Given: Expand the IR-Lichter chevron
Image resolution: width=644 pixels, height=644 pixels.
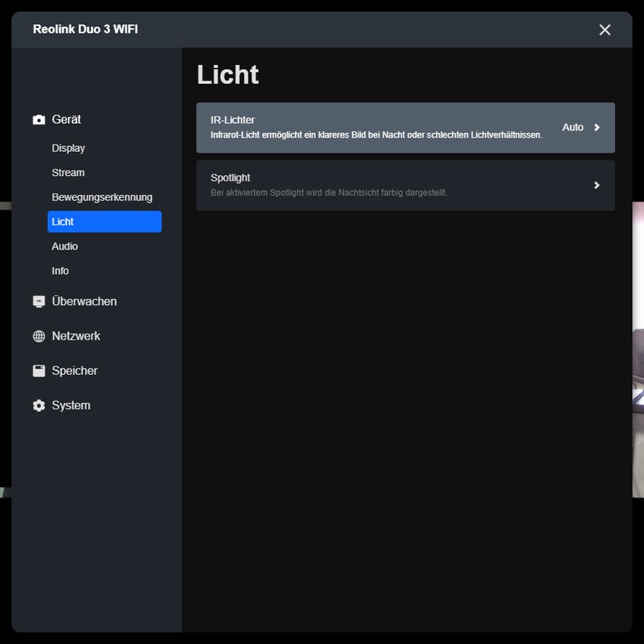Looking at the screenshot, I should coord(595,127).
